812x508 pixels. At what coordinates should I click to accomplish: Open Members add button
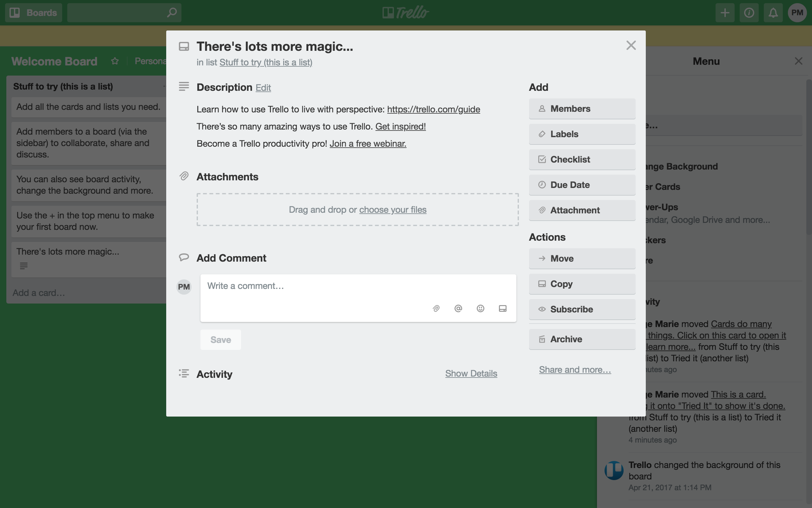[582, 109]
